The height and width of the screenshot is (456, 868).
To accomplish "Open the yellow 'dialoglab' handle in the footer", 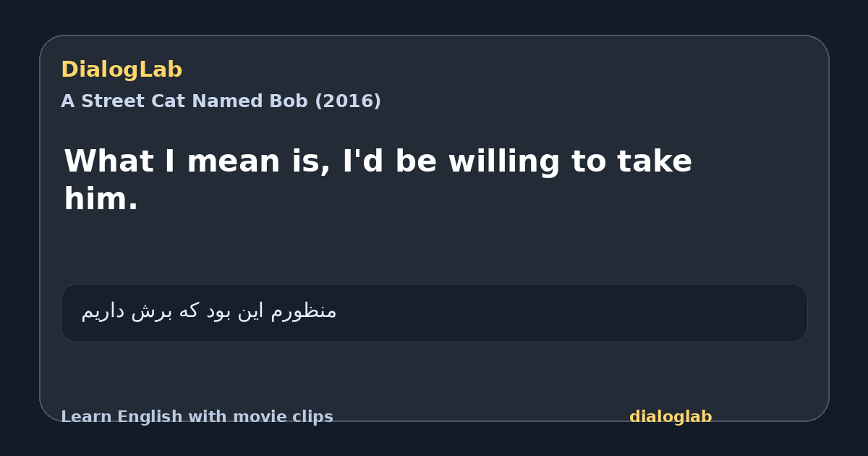I will (x=671, y=417).
